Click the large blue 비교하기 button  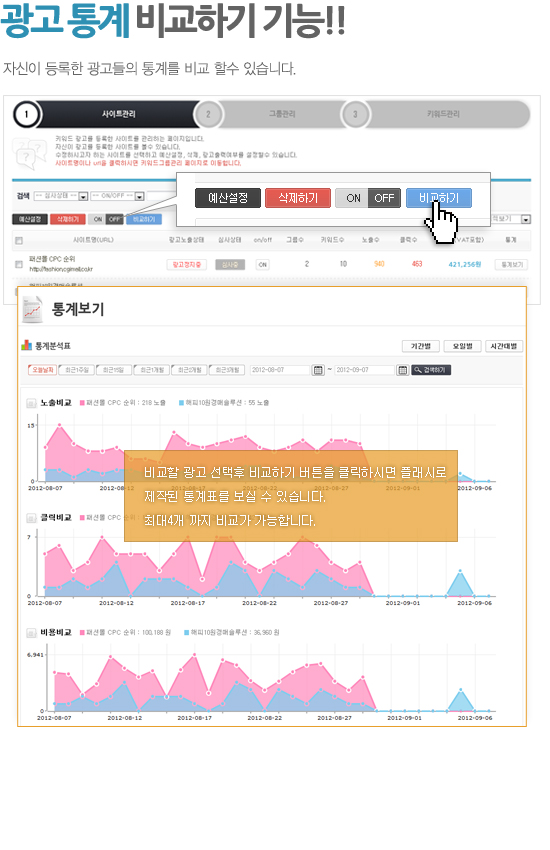(439, 198)
